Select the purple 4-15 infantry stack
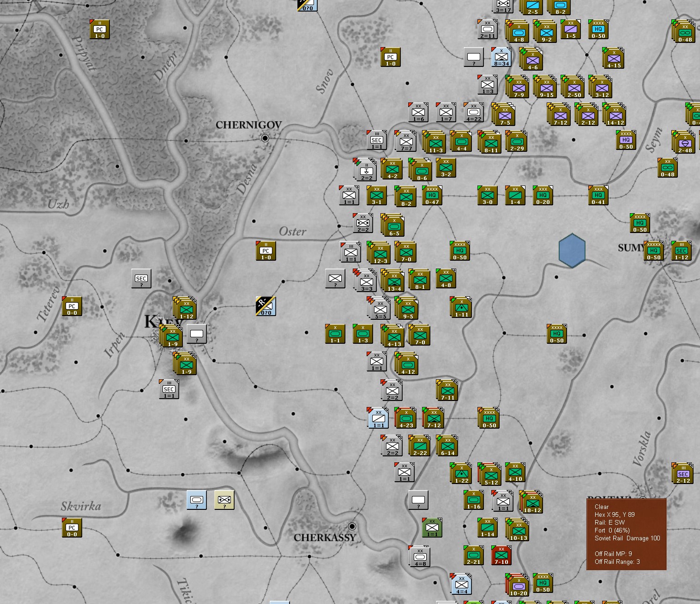The image size is (700, 604). (x=614, y=59)
